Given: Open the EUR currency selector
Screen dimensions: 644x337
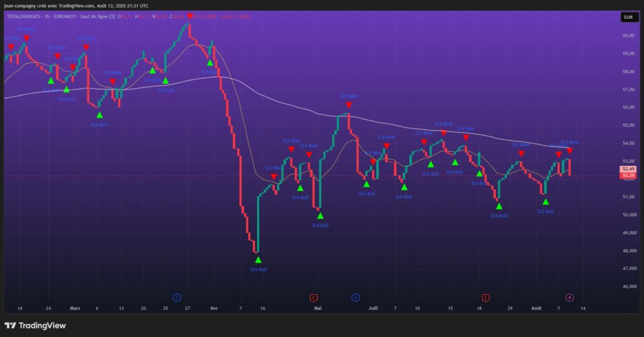Looking at the screenshot, I should 628,18.
